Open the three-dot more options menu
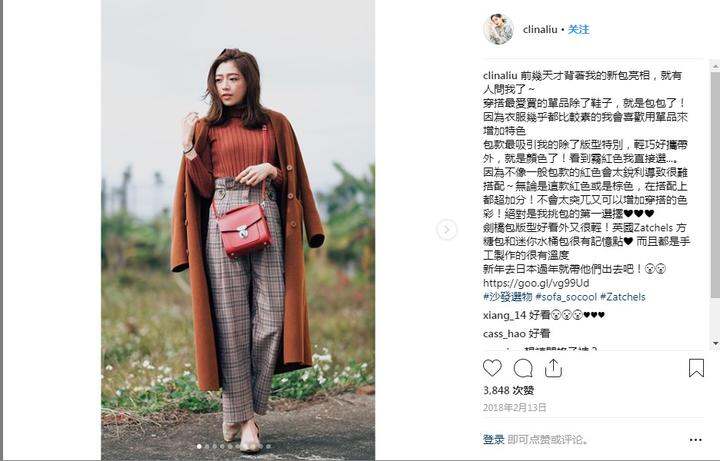 [x=696, y=440]
